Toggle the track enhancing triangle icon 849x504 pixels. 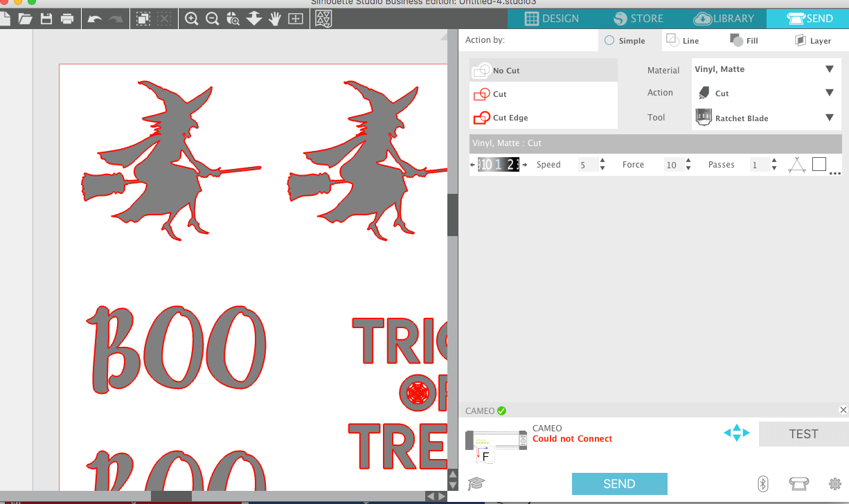tap(797, 164)
